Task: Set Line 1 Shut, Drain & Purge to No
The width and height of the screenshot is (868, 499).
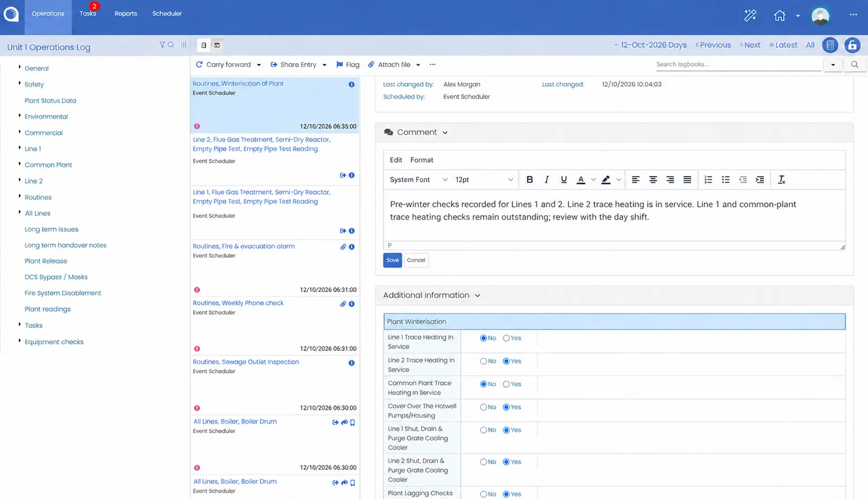Action: (483, 430)
